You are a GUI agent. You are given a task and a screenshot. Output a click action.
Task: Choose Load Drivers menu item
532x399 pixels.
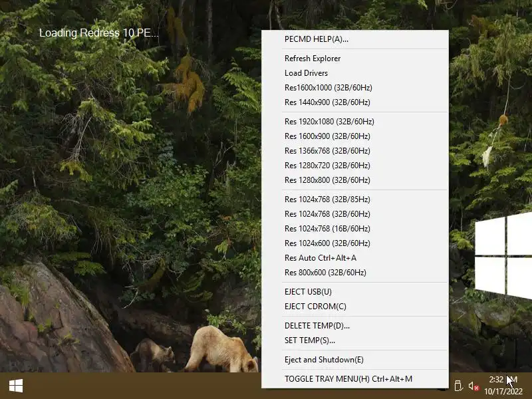[355, 73]
